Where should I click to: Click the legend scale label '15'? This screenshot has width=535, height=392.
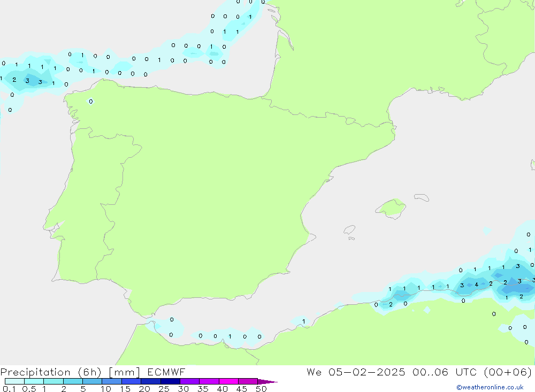click(125, 389)
